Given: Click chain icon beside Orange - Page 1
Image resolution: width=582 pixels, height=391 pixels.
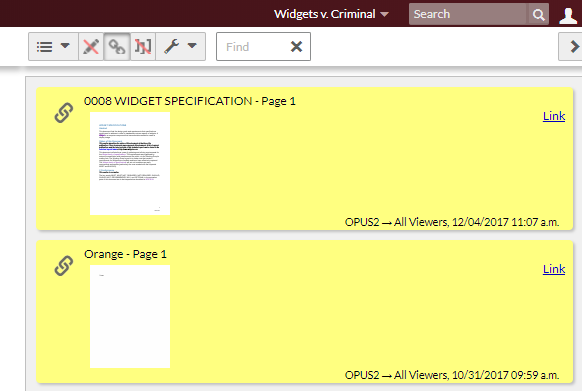Looking at the screenshot, I should 64,265.
